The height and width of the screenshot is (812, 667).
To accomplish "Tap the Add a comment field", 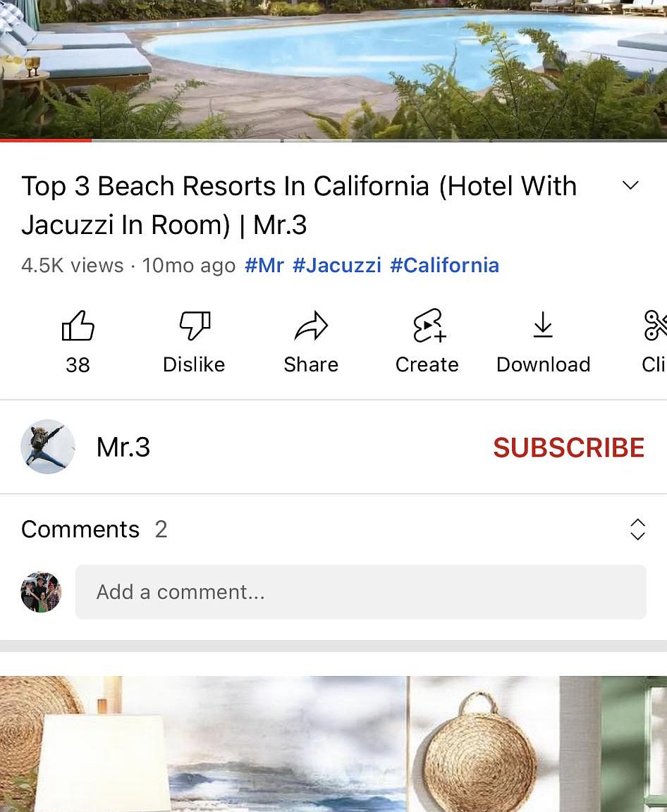I will (x=361, y=592).
